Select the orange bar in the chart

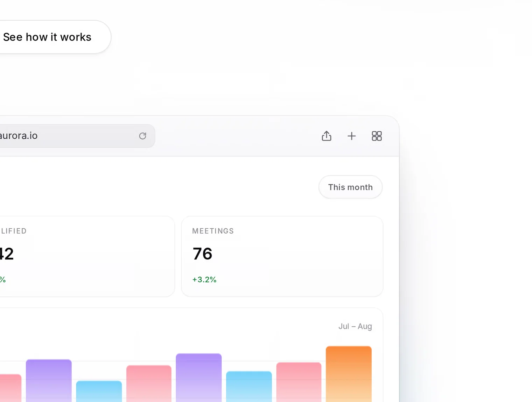pyautogui.click(x=349, y=374)
